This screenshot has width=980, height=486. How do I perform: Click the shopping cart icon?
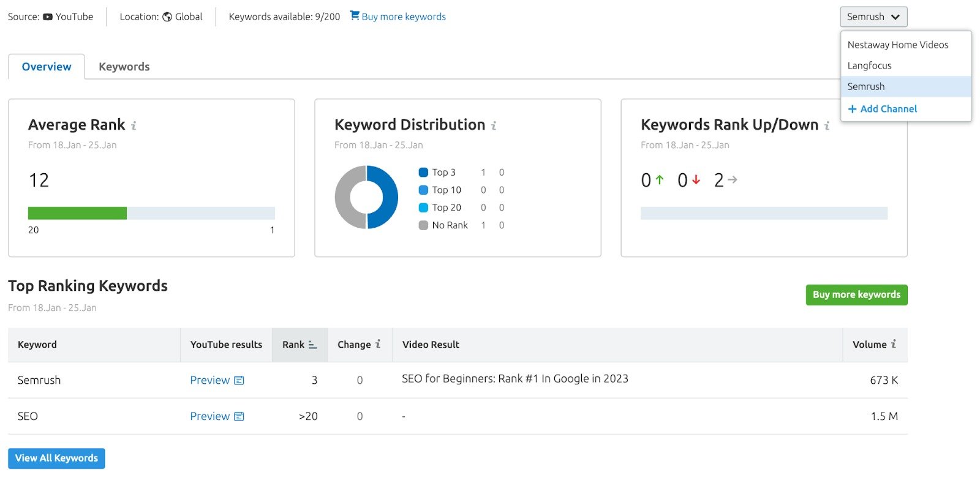pos(355,15)
